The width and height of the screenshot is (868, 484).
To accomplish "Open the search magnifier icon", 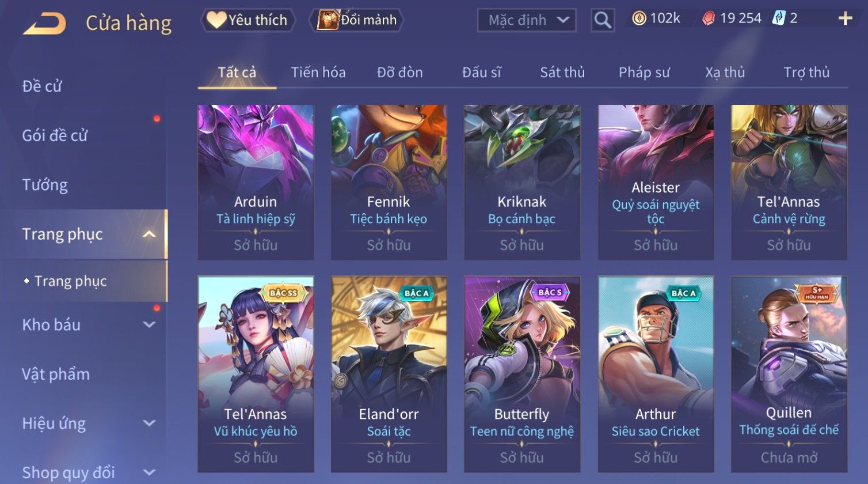I will tap(603, 20).
